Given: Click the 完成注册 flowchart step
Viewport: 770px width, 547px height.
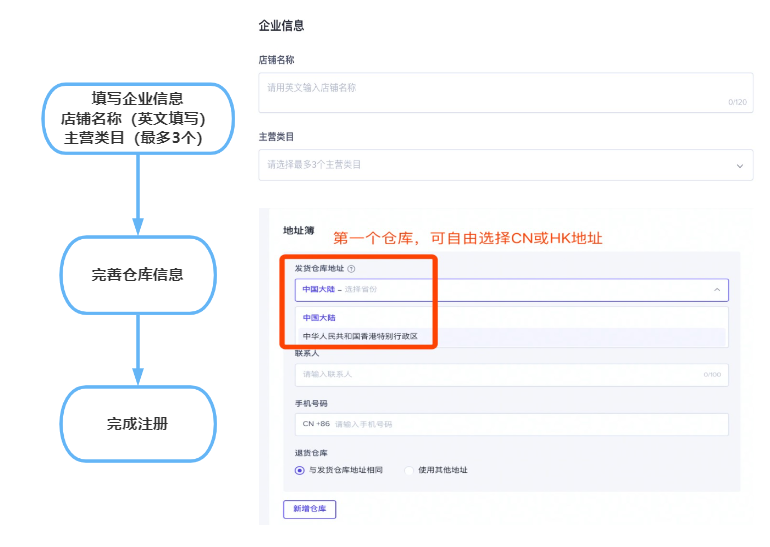Looking at the screenshot, I should [x=138, y=424].
